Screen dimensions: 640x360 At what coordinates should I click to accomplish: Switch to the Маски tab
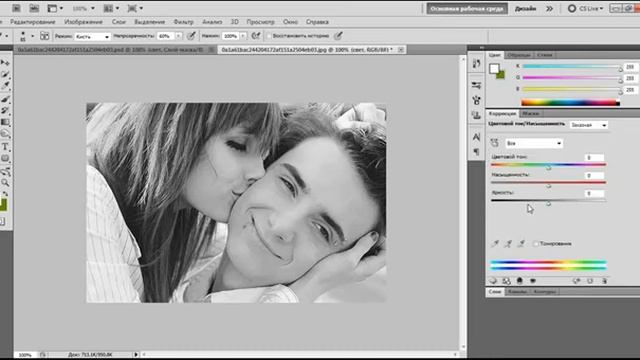point(531,113)
